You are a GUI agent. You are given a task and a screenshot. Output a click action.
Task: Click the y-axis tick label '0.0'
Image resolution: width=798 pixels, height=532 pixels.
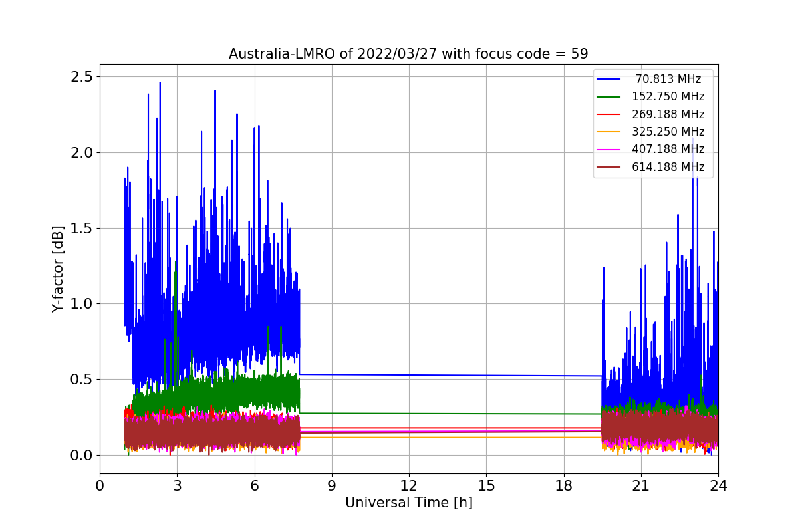click(x=80, y=456)
